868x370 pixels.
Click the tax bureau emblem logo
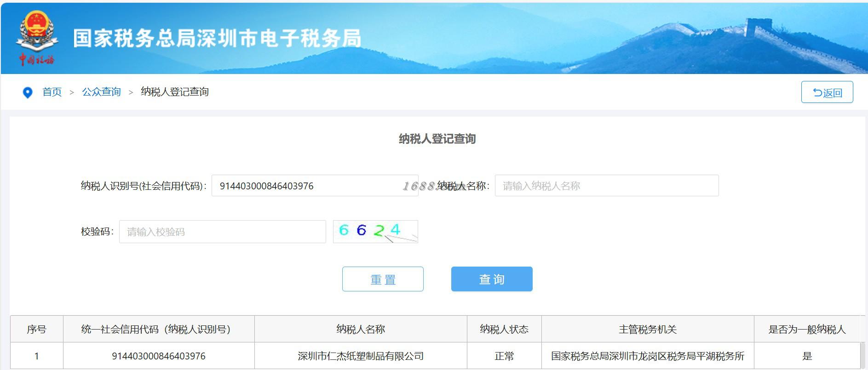click(37, 39)
